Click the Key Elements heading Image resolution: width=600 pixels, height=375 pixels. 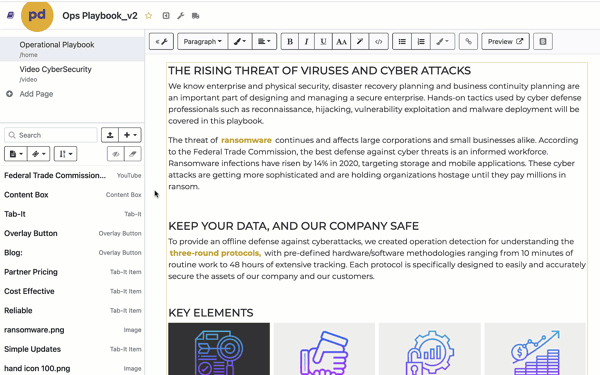pyautogui.click(x=211, y=313)
